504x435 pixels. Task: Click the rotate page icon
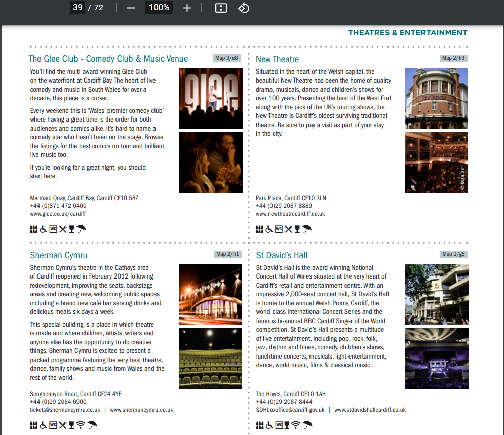point(243,8)
